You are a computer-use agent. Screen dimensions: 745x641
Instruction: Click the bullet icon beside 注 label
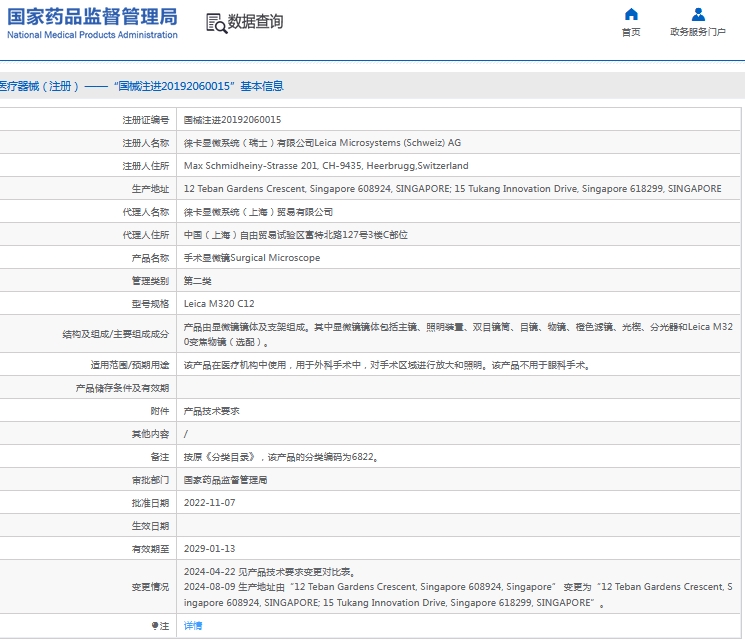click(x=155, y=626)
